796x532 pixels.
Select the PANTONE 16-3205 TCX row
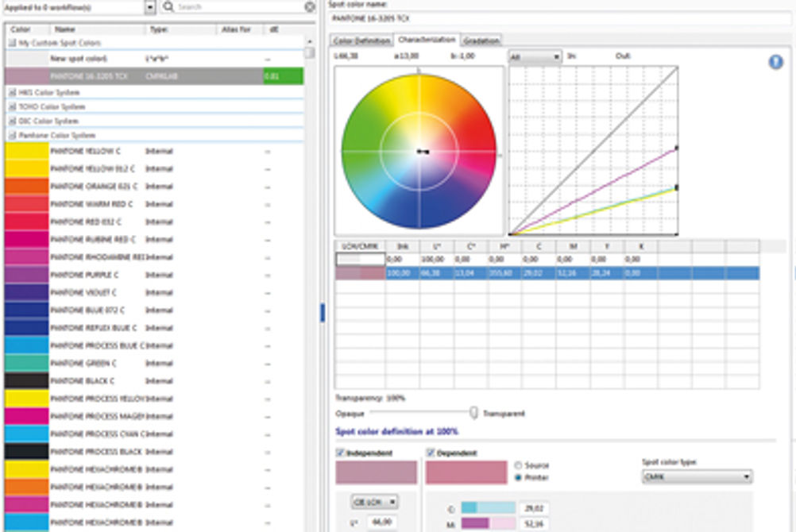click(154, 76)
